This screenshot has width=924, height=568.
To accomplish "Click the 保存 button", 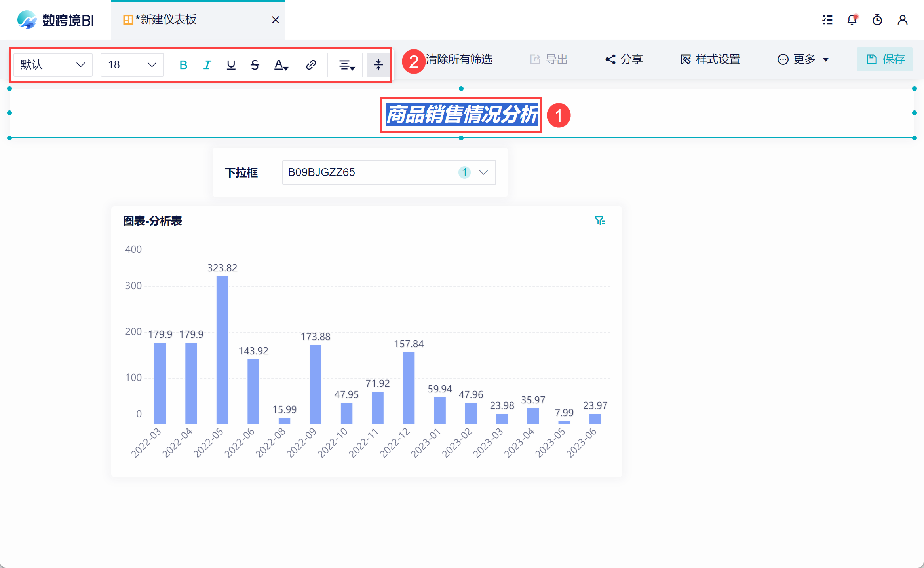I will click(885, 59).
